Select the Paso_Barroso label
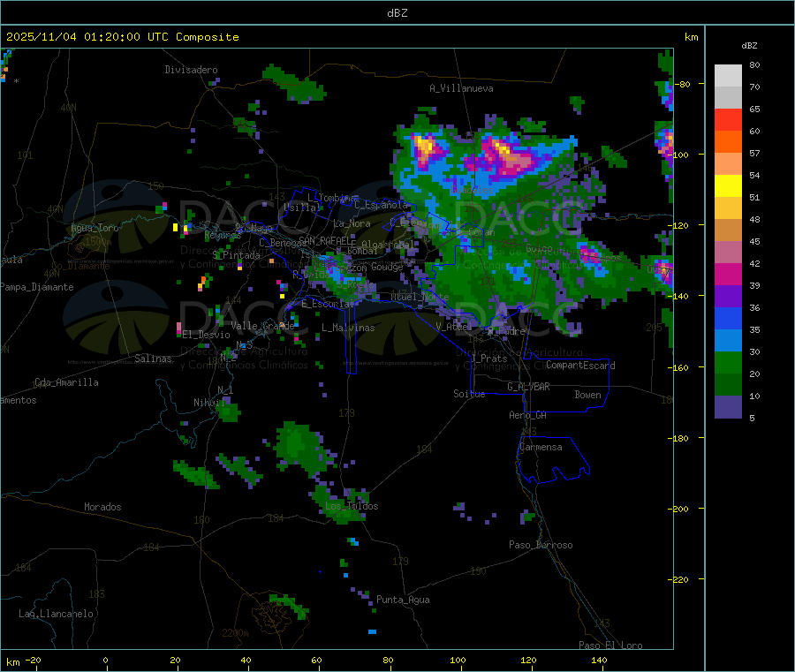This screenshot has height=672, width=795. (x=541, y=545)
